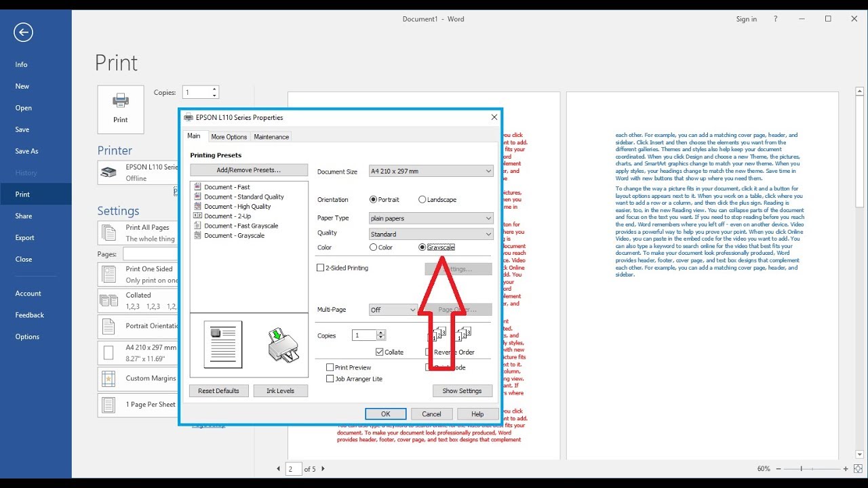
Task: Switch to the More Options tab
Action: (229, 137)
